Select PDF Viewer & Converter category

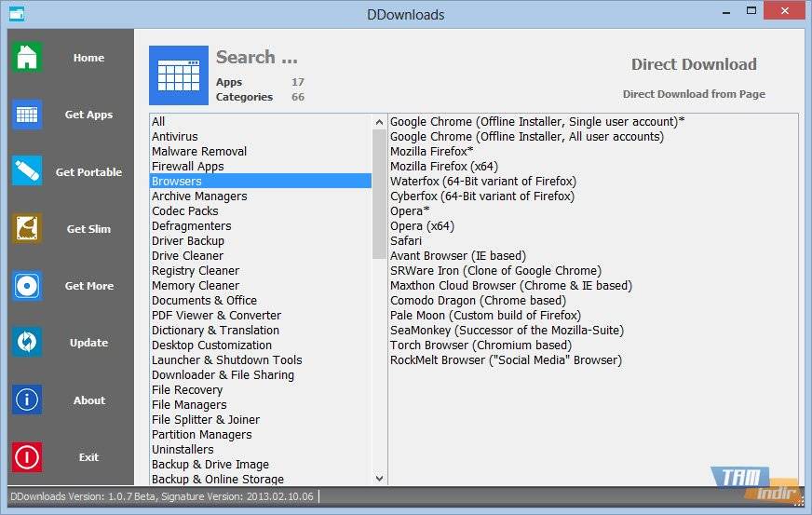(216, 316)
